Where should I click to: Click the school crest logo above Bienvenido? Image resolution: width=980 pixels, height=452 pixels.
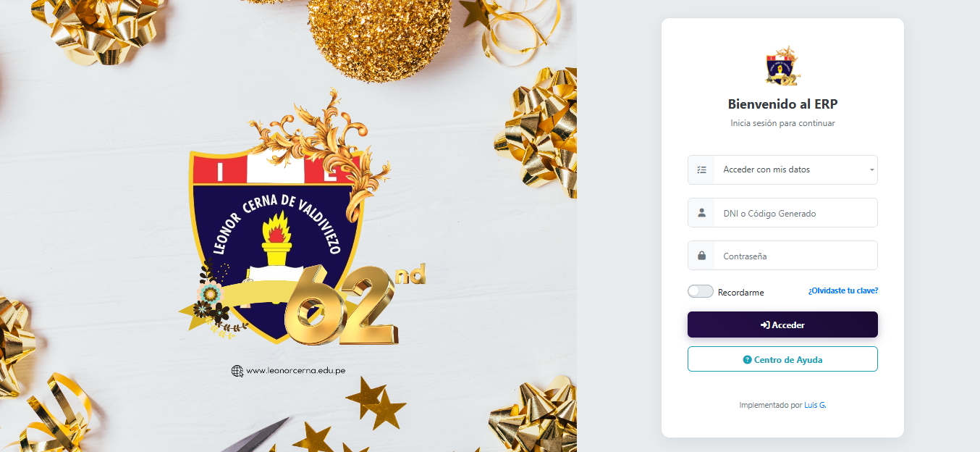pos(782,67)
